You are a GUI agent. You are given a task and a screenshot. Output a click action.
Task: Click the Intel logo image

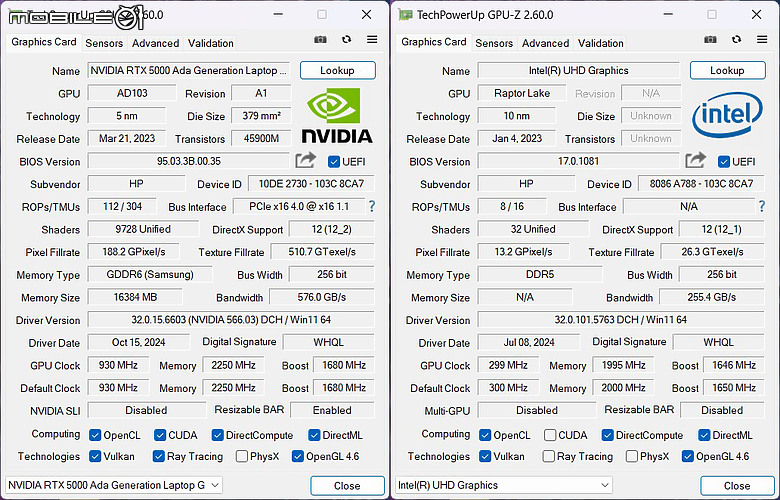tap(727, 114)
